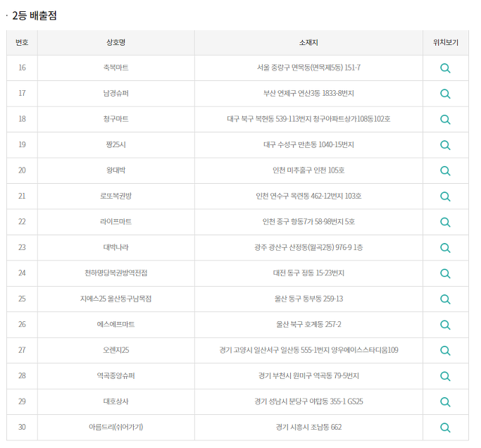Select store name 오렌지25
Image resolution: width=481 pixels, height=448 pixels.
click(x=116, y=350)
